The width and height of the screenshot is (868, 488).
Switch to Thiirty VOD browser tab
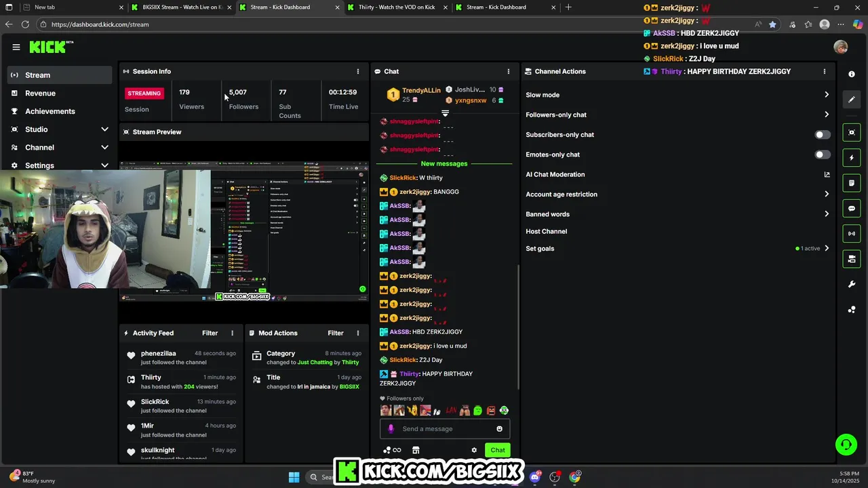[397, 7]
